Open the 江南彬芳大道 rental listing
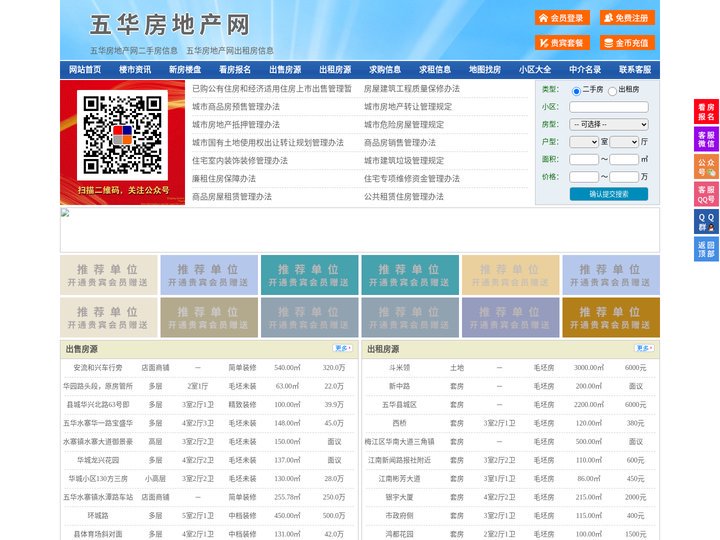Image resolution: width=720 pixels, height=540 pixels. pyautogui.click(x=399, y=478)
